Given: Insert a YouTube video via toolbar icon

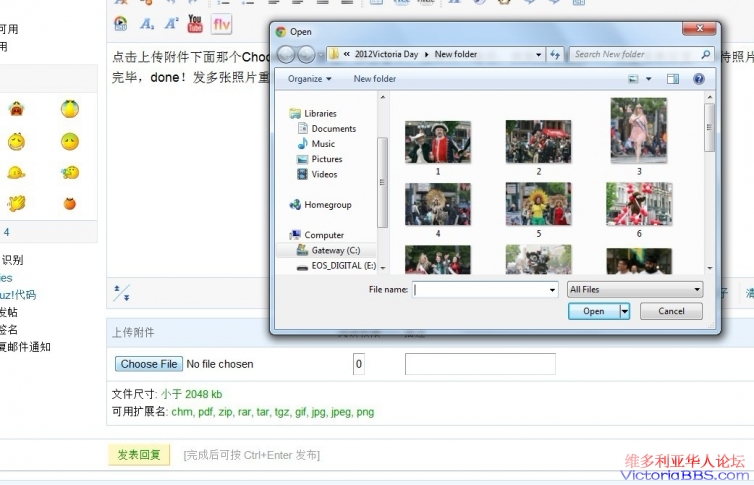Looking at the screenshot, I should tap(195, 23).
